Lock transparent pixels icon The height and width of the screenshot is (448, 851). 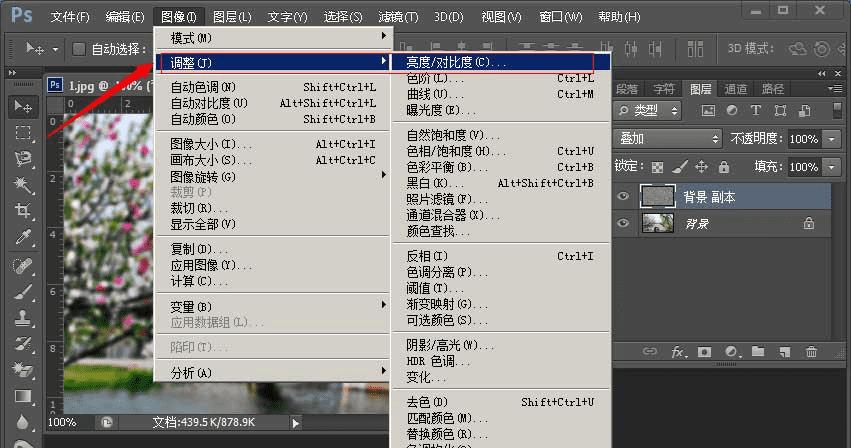coord(657,167)
